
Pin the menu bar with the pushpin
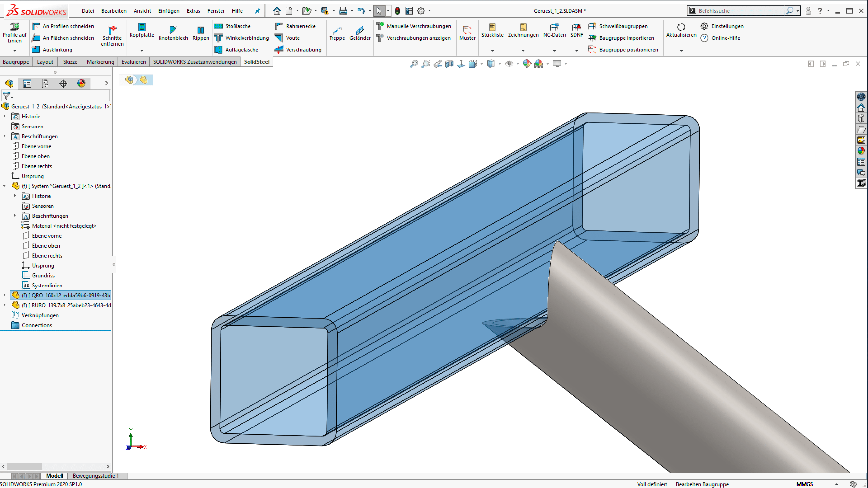pyautogui.click(x=257, y=11)
